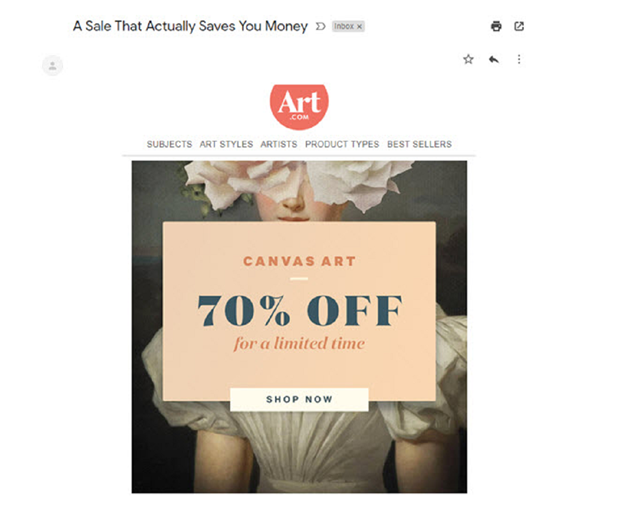The image size is (628, 516).
Task: Click the 70% OFF headline text
Action: pos(299,310)
